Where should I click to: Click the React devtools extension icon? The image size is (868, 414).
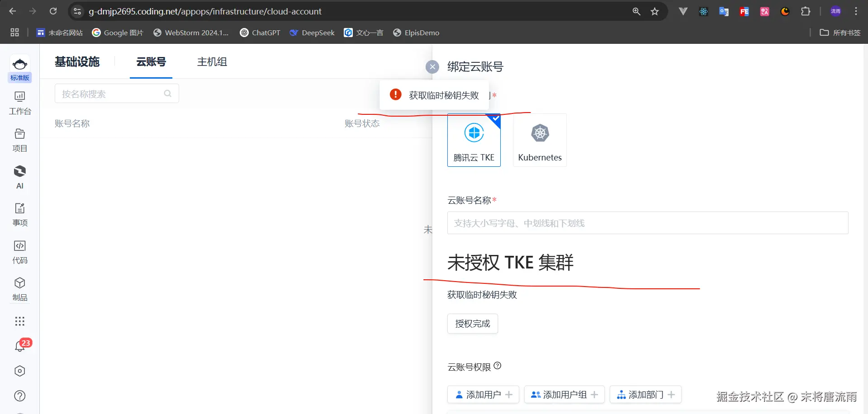pyautogui.click(x=703, y=11)
